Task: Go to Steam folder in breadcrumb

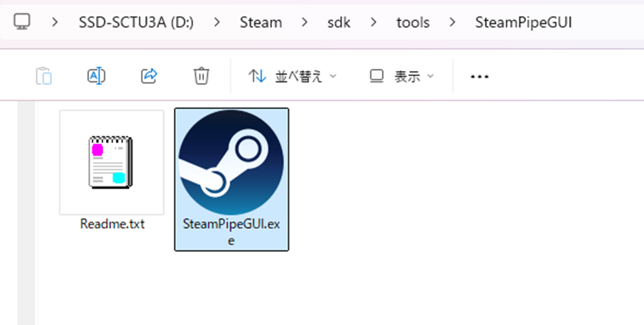Action: 261,22
